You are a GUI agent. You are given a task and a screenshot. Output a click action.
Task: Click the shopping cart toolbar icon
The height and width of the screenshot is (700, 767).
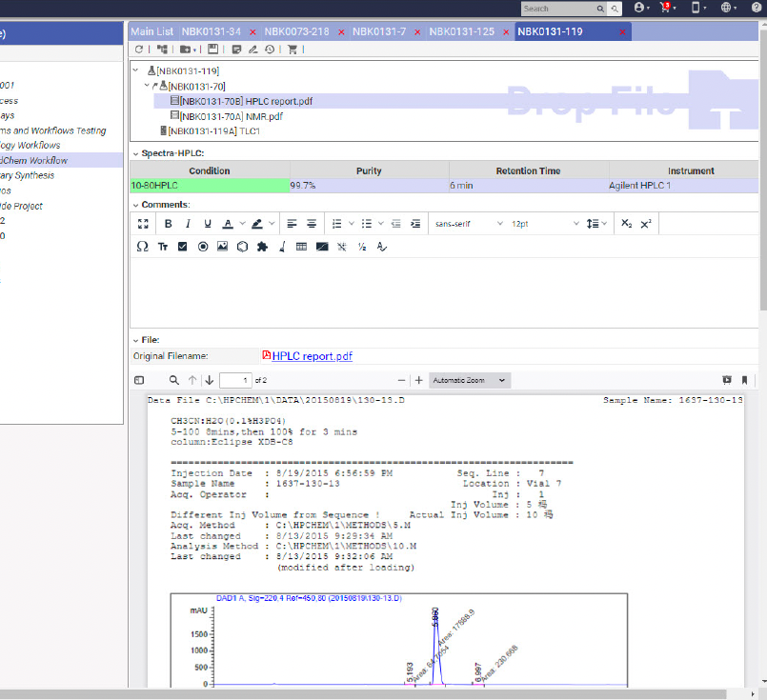point(293,50)
